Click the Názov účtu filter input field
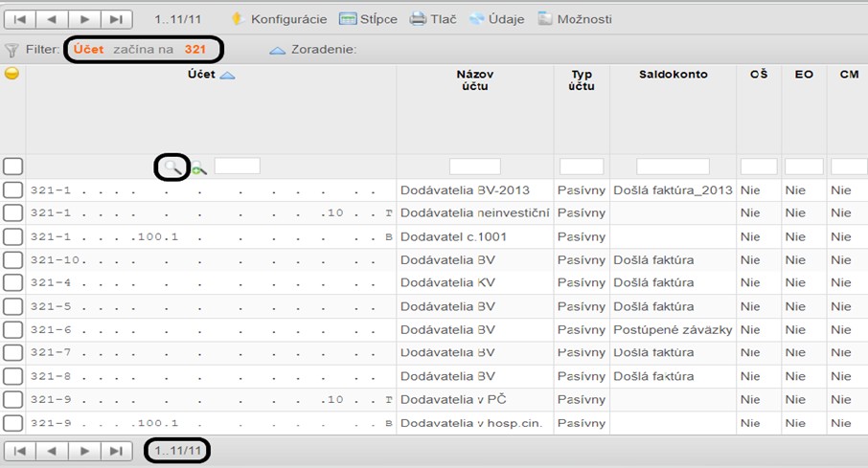 [x=474, y=167]
